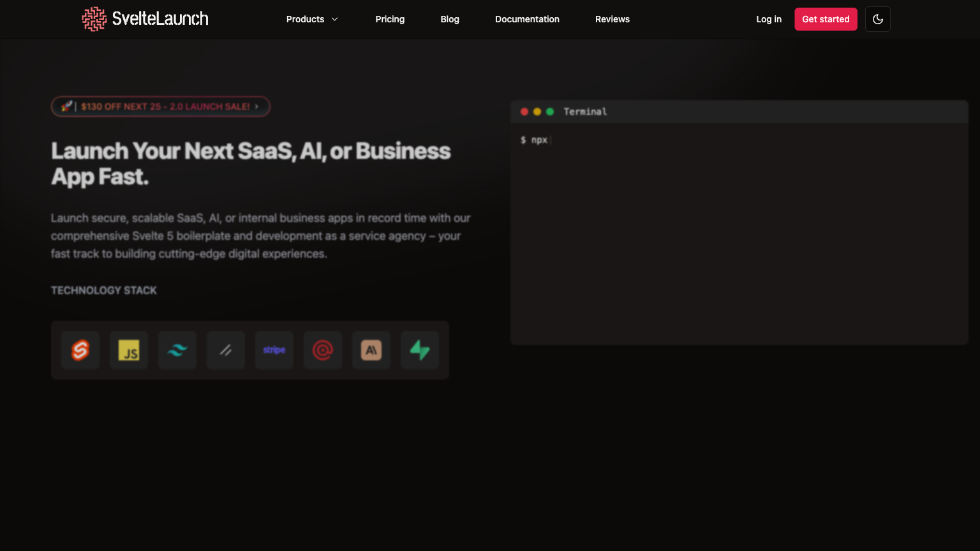The image size is (980, 551).
Task: Click the shadcn double-slash icon
Action: tap(226, 350)
